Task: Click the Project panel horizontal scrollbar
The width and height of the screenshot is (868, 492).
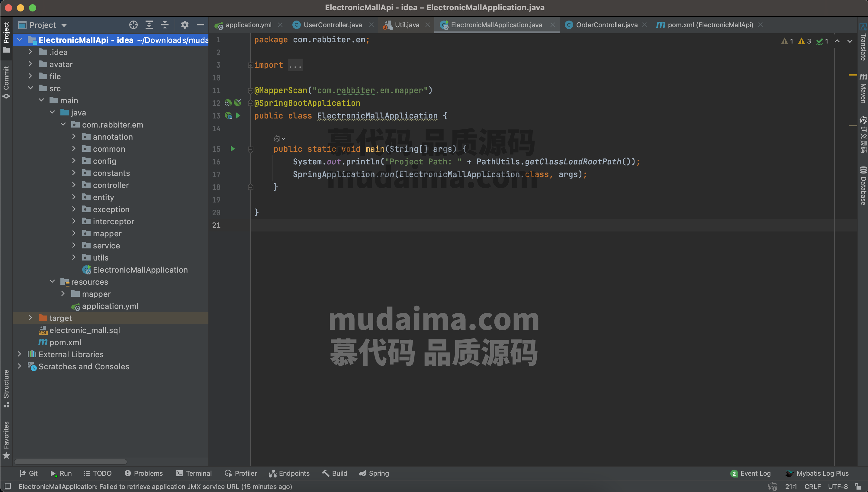Action: (x=71, y=461)
